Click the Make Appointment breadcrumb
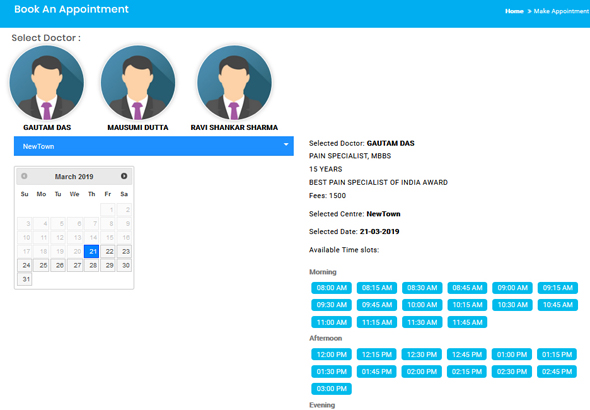The width and height of the screenshot is (590, 410). click(561, 11)
